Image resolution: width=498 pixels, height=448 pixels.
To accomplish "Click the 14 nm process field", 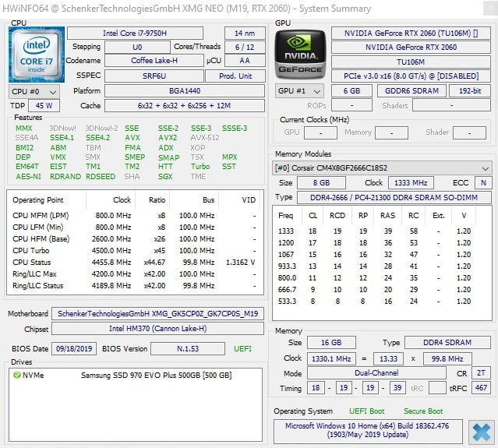I will pos(245,33).
